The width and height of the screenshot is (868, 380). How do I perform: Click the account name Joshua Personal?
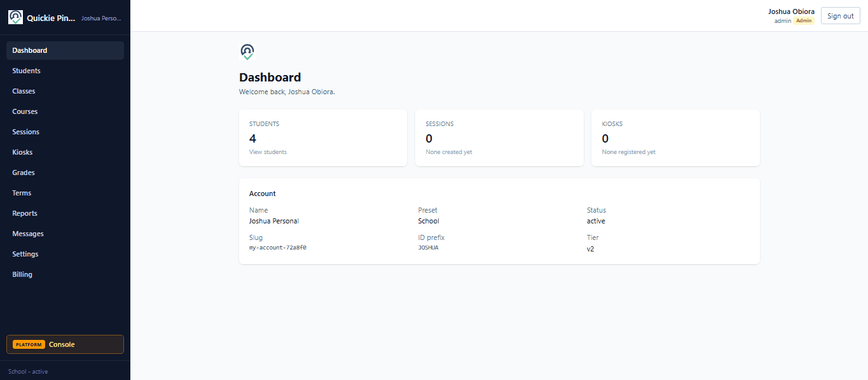coord(274,221)
